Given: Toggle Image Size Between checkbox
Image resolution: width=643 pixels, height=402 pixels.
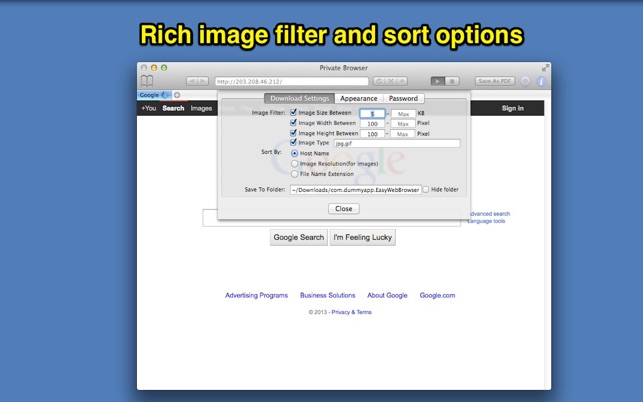Looking at the screenshot, I should coord(293,112).
